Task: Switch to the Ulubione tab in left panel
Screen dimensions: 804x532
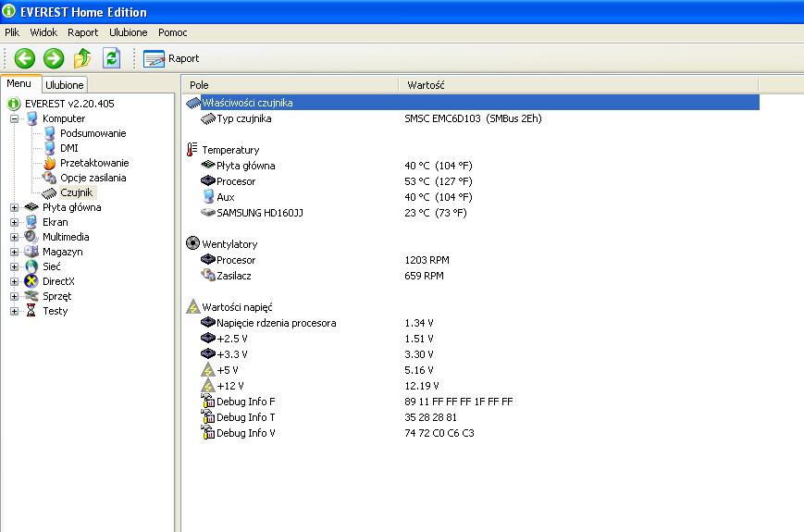Action: [64, 84]
